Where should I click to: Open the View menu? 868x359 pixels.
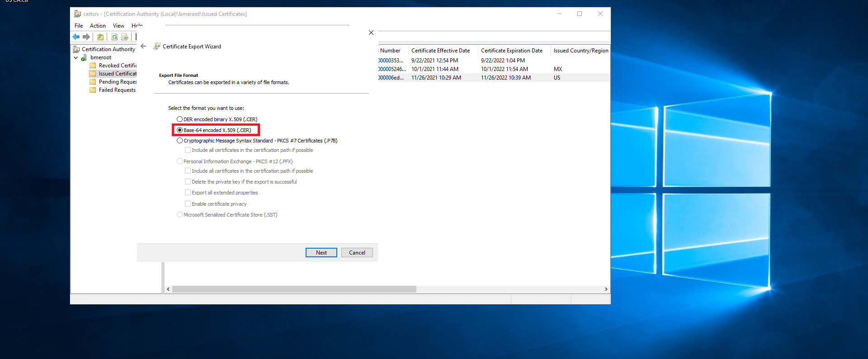click(118, 26)
